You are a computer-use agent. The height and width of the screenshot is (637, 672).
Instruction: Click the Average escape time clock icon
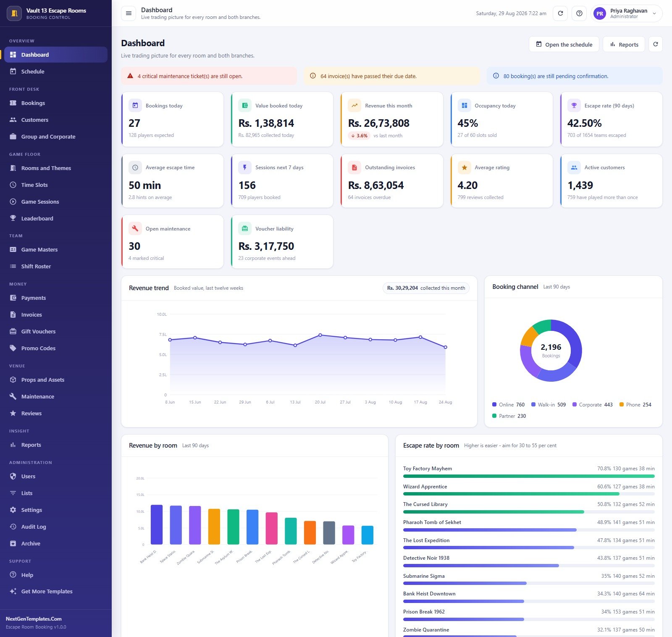coord(135,168)
